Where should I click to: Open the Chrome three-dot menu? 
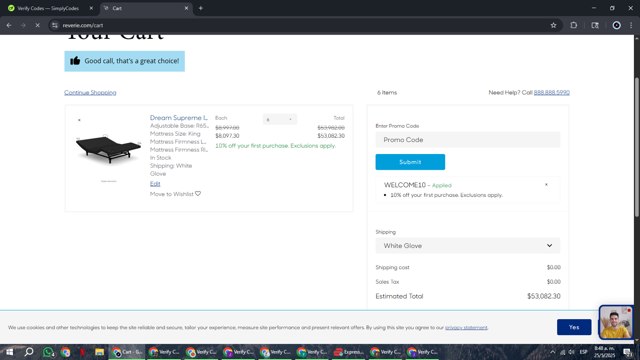pyautogui.click(x=631, y=25)
